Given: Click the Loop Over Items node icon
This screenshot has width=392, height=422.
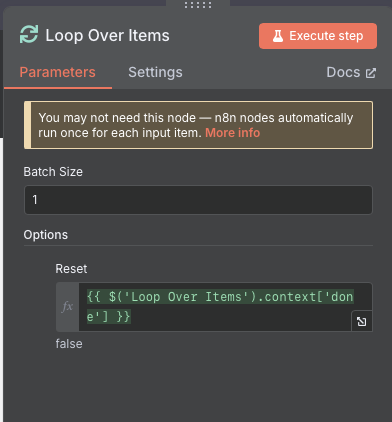Looking at the screenshot, I should [x=29, y=35].
